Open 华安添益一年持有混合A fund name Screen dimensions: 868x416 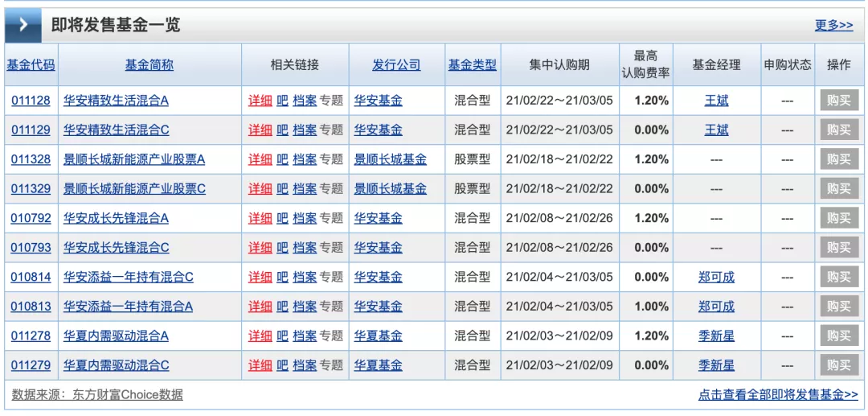tap(129, 307)
